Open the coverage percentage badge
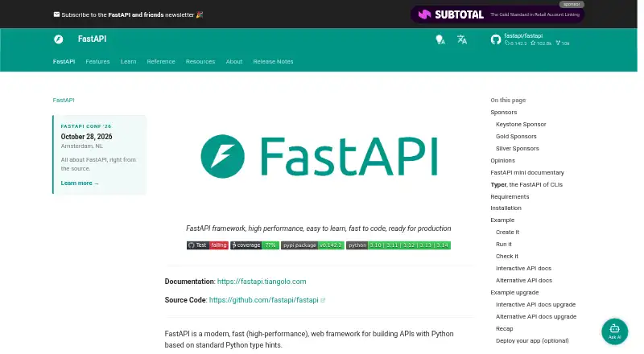Image resolution: width=644 pixels, height=354 pixels. point(254,245)
